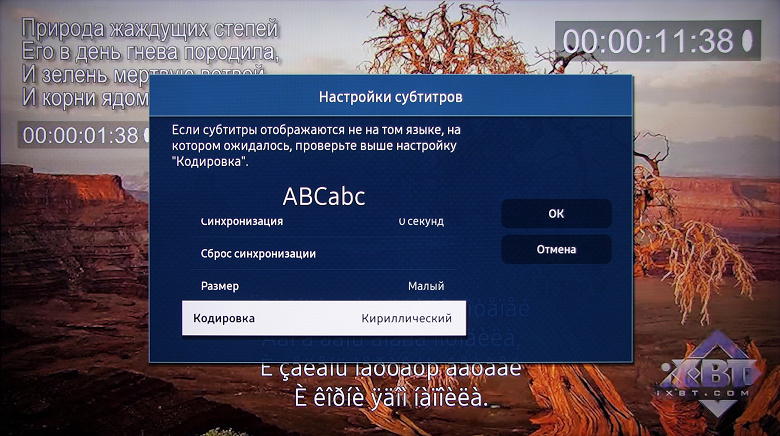Screen dimensions: 780x436
Task: Click the 00:00:11:38 timecode overlay
Action: point(658,41)
